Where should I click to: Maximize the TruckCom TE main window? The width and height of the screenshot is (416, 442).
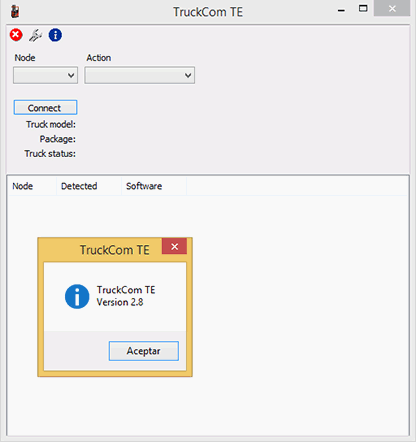click(x=363, y=9)
